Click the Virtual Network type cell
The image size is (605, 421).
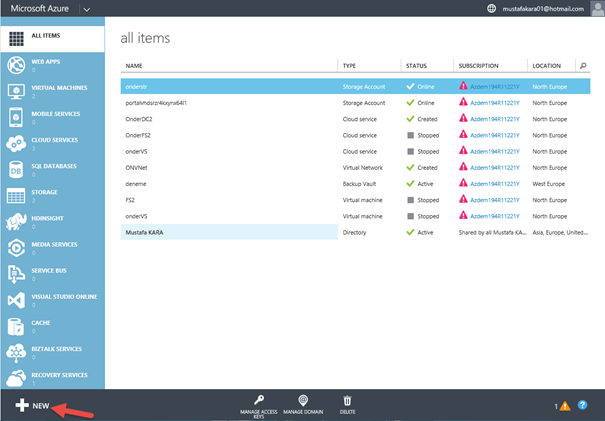363,168
